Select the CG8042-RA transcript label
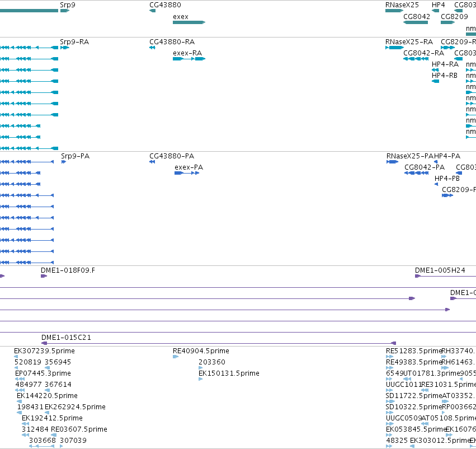 423,53
